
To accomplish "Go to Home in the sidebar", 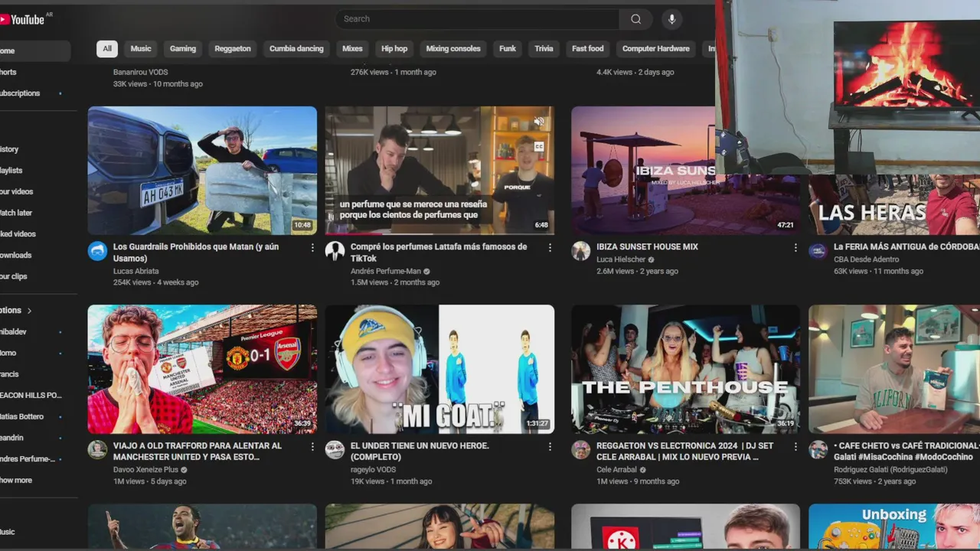I will [34, 51].
